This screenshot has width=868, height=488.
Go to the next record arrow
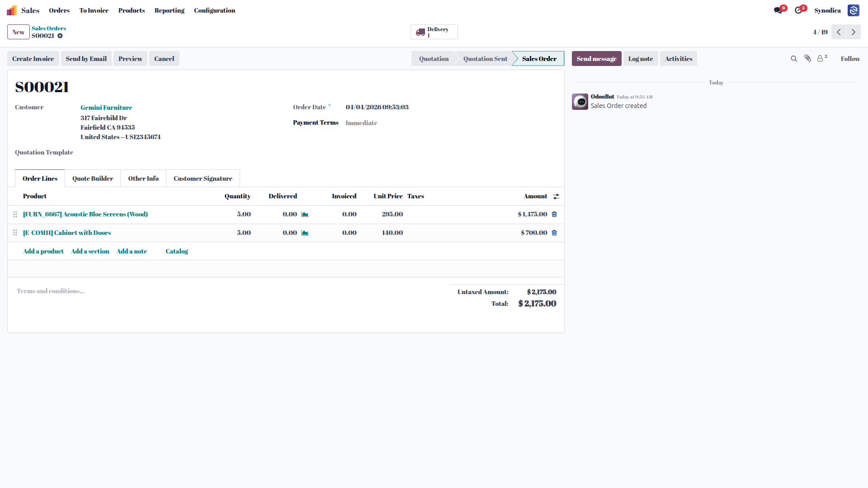click(854, 32)
